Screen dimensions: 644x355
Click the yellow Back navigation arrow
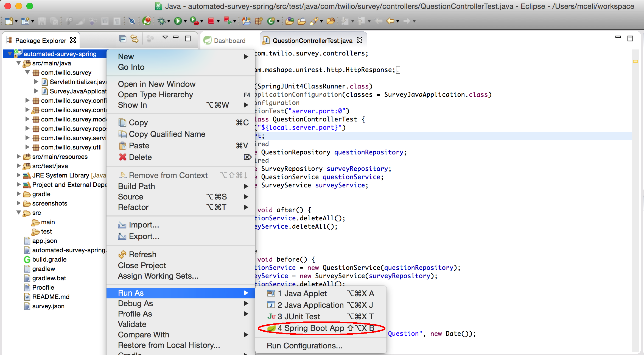pos(390,21)
